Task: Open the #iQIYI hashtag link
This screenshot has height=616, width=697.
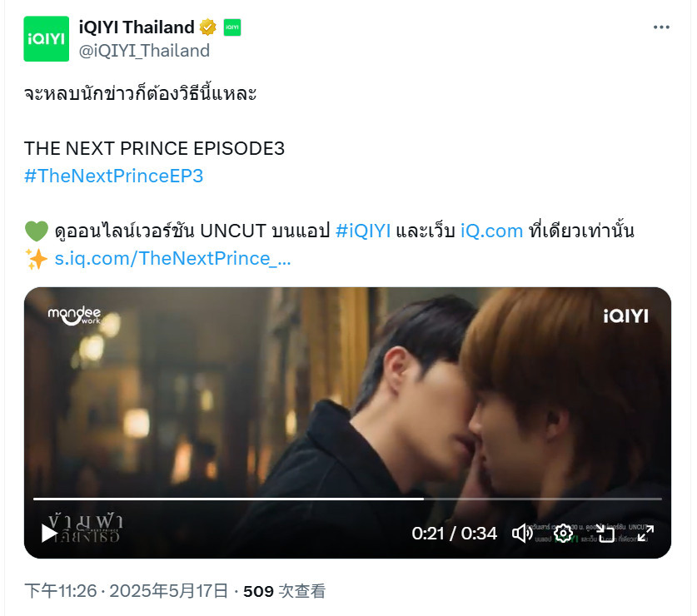Action: coord(363,231)
